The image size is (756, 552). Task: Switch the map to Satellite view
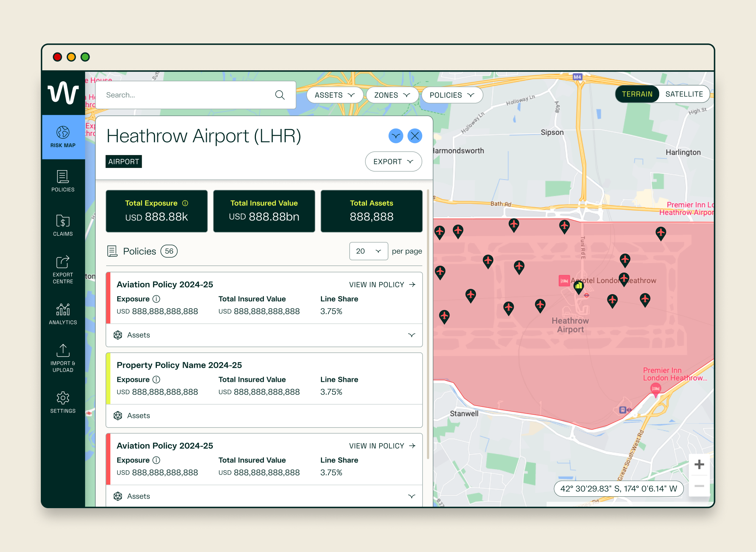pyautogui.click(x=684, y=94)
